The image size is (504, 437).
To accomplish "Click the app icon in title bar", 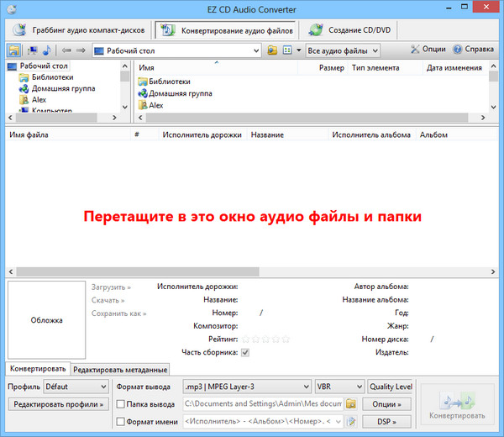I will coord(12,9).
